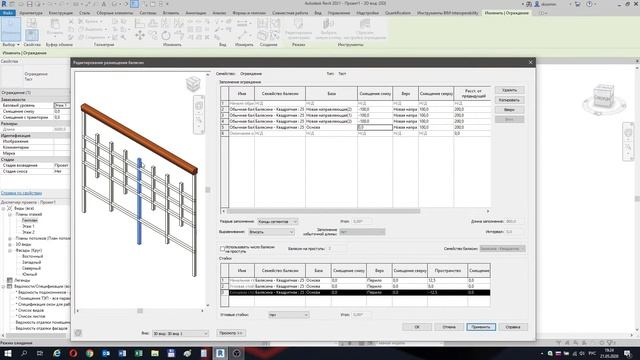Click the reset railing ribbon tool
This screenshot has height=360, width=640.
click(x=364, y=29)
